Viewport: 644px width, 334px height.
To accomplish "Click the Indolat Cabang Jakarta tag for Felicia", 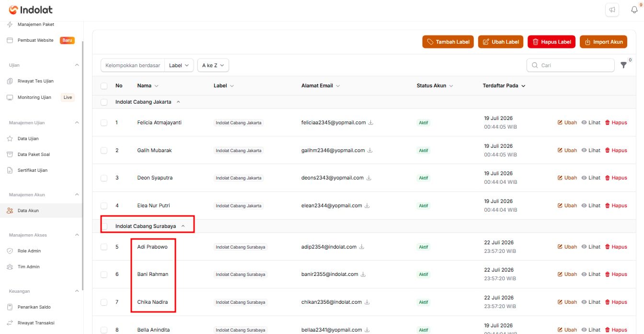I will 239,123.
